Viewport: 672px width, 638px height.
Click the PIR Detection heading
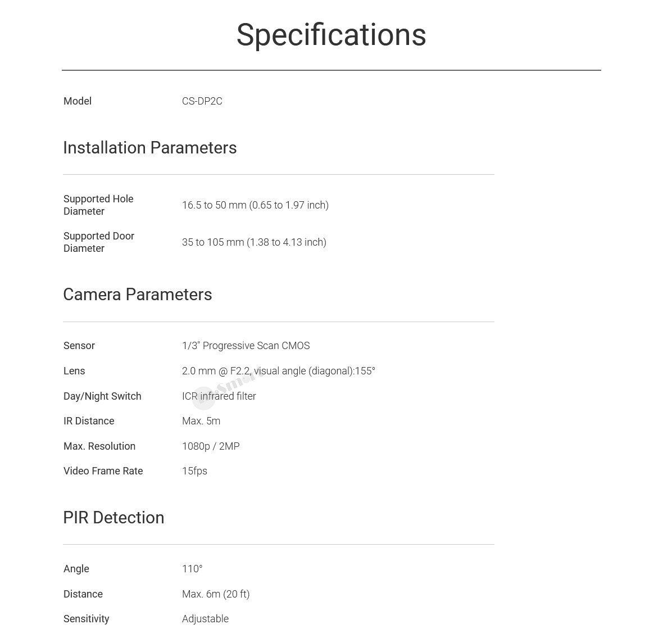tap(113, 518)
